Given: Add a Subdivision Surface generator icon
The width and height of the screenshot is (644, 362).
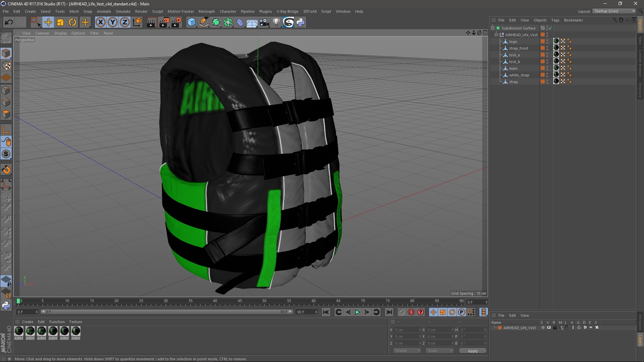Looking at the screenshot, I should pyautogui.click(x=216, y=22).
